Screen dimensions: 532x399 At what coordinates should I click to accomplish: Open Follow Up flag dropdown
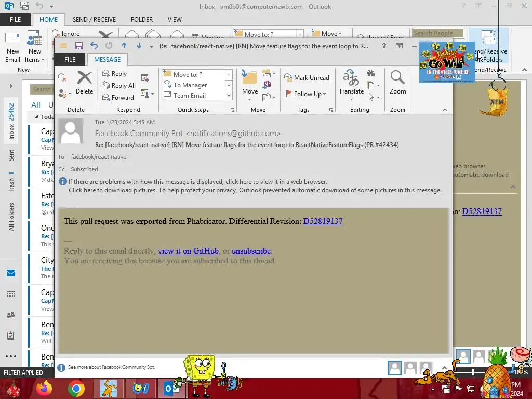coord(305,94)
